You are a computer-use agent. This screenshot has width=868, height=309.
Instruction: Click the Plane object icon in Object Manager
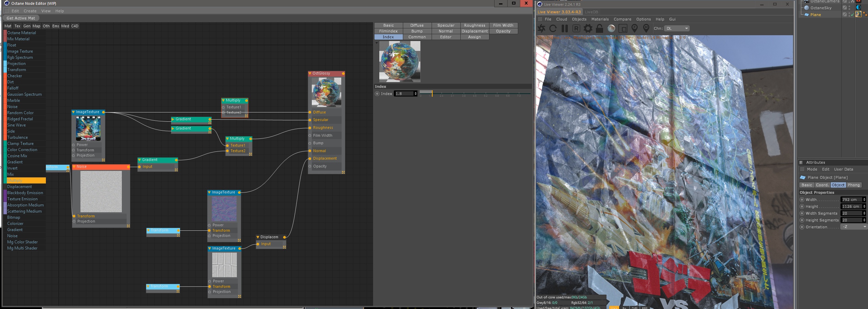click(x=807, y=15)
